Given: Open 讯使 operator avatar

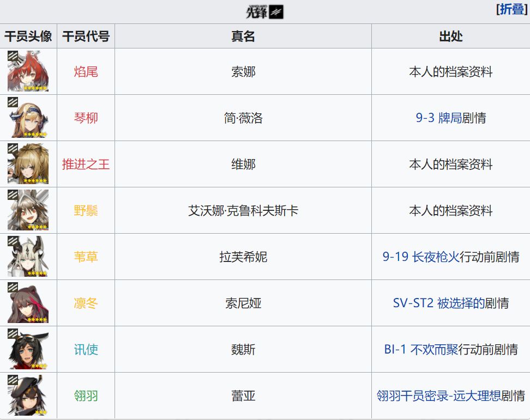Looking at the screenshot, I should tap(28, 349).
